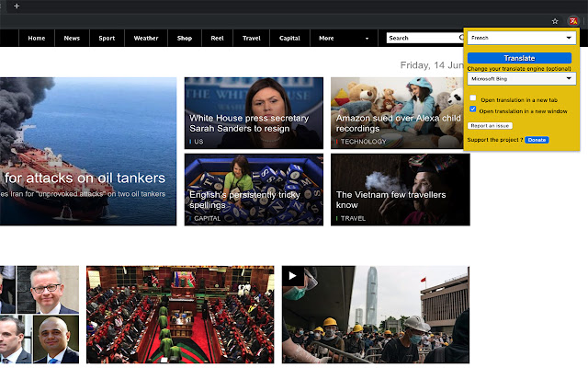Play the Hong Kong protest video
The height and width of the screenshot is (368, 588).
point(292,276)
